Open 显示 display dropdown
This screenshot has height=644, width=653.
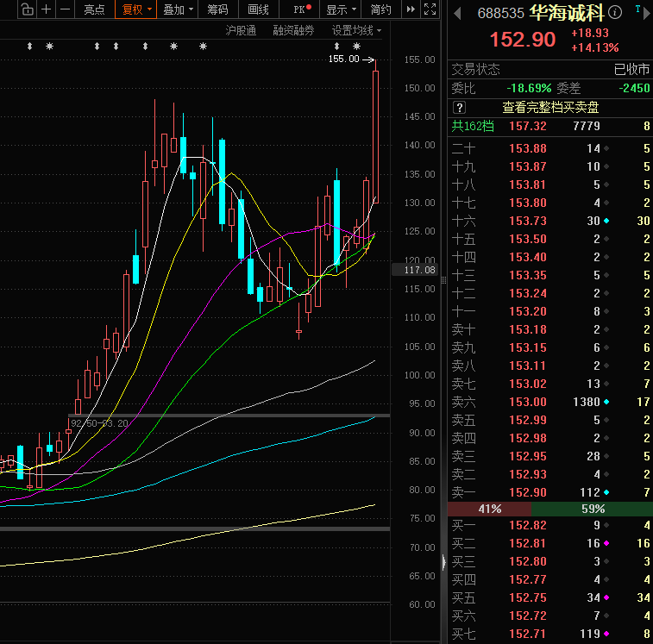[341, 9]
